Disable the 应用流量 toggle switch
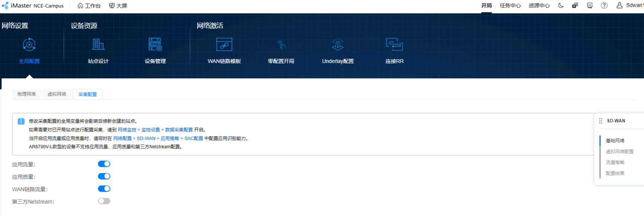The image size is (644, 216). (104, 164)
